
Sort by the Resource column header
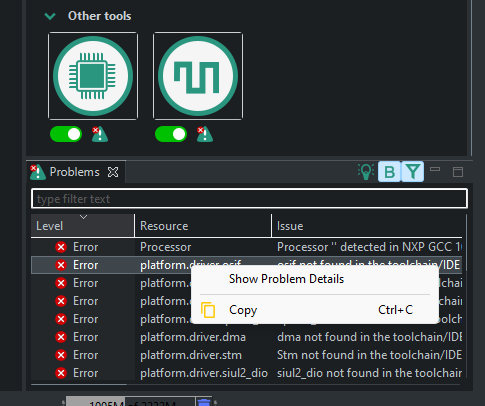[203, 226]
